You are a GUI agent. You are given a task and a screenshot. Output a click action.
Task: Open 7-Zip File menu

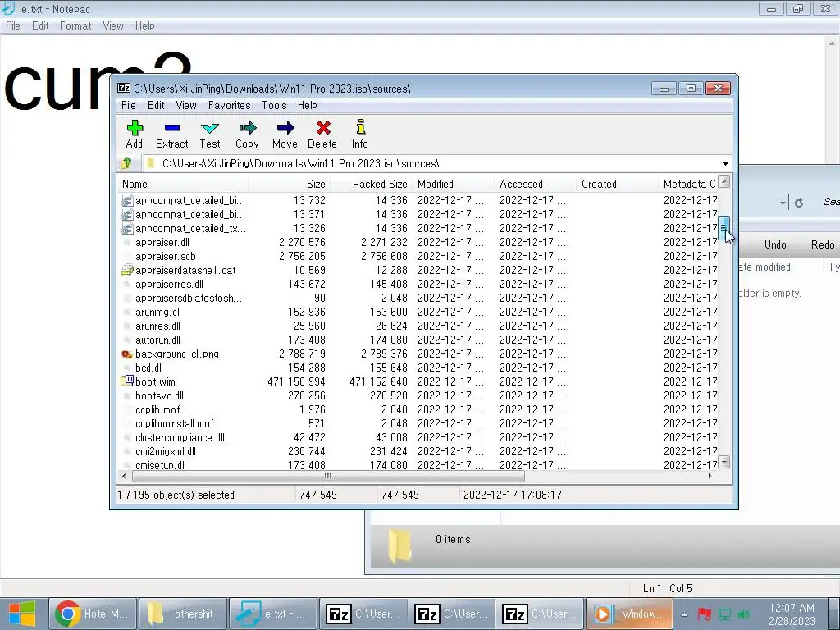click(129, 105)
